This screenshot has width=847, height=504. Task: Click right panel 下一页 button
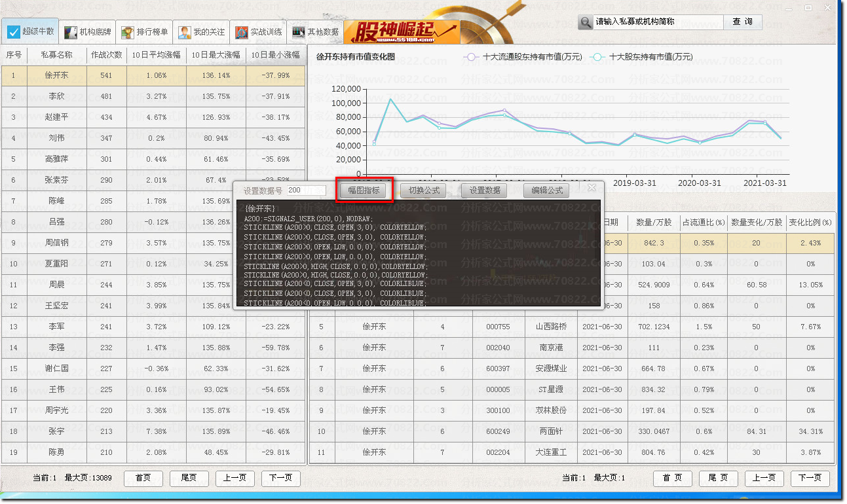[x=810, y=478]
